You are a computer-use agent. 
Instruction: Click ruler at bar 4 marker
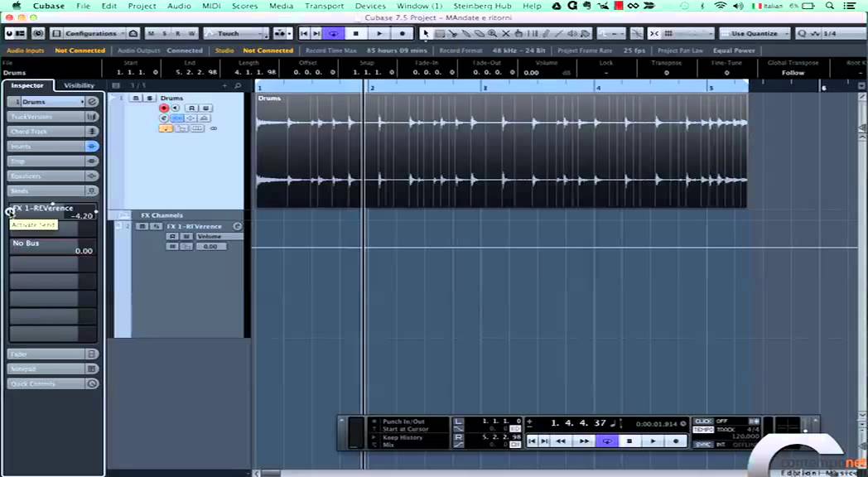(598, 87)
